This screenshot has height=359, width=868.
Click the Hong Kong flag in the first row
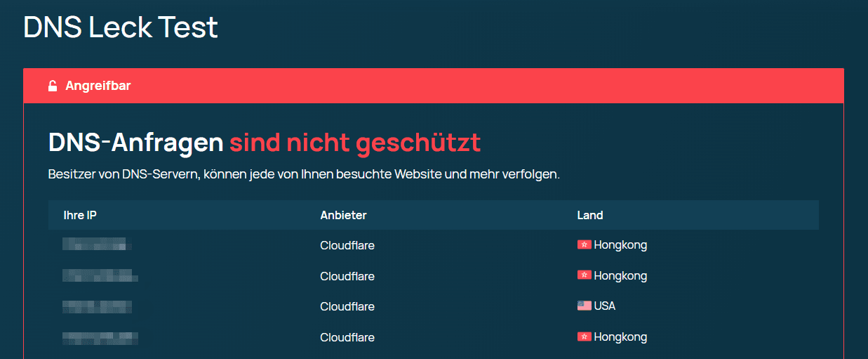584,245
